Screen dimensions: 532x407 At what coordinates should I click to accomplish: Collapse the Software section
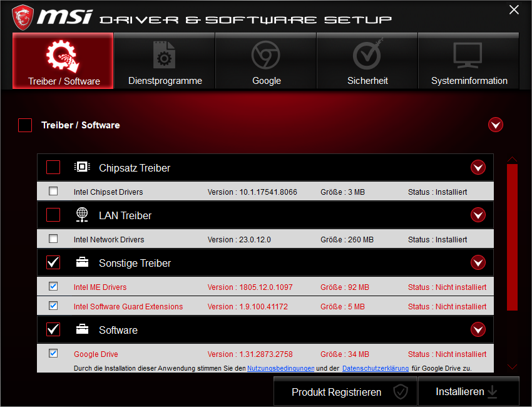[478, 329]
